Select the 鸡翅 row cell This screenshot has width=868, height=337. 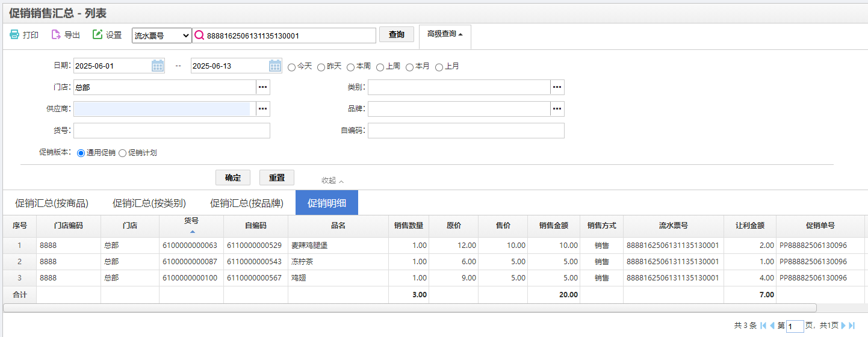(x=338, y=278)
